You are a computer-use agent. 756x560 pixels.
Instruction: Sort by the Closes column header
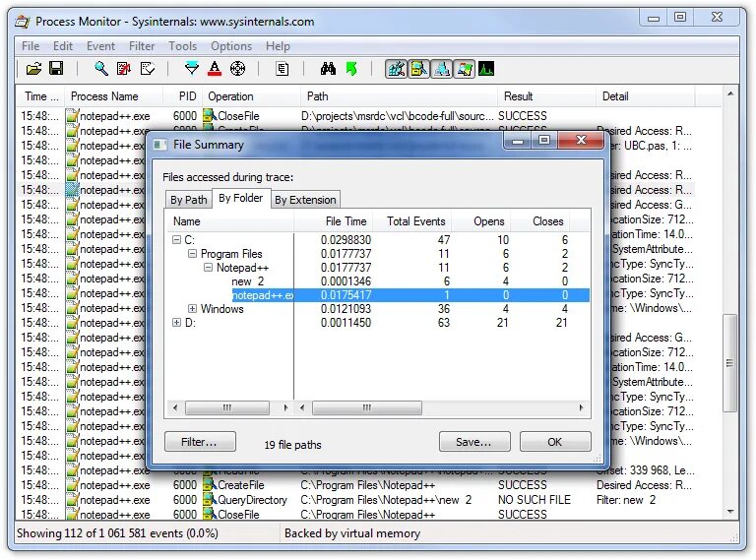(540, 221)
